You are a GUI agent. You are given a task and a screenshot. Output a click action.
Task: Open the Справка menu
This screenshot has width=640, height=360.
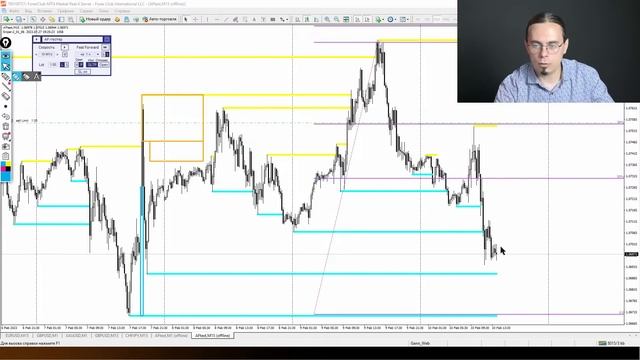click(x=122, y=11)
